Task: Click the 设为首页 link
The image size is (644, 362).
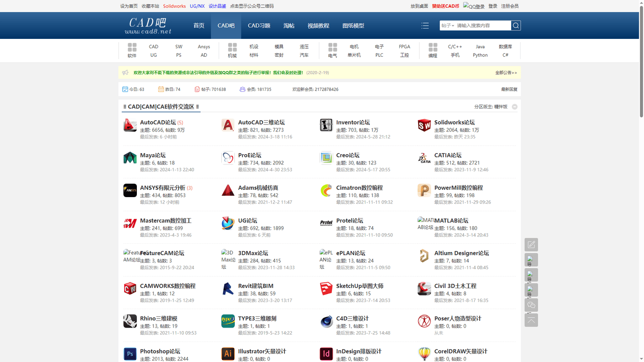Action: [129, 6]
